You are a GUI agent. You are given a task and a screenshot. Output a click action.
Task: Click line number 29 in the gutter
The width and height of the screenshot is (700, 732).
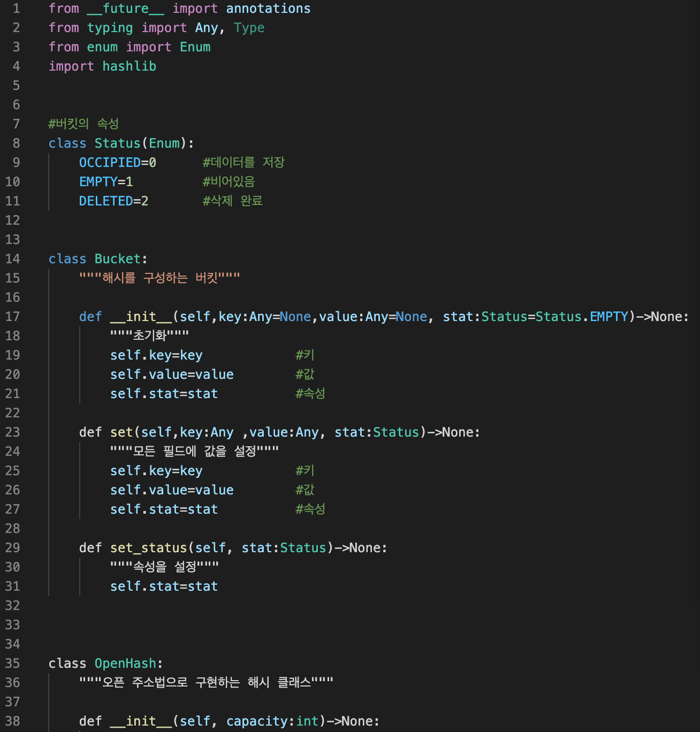point(13,548)
